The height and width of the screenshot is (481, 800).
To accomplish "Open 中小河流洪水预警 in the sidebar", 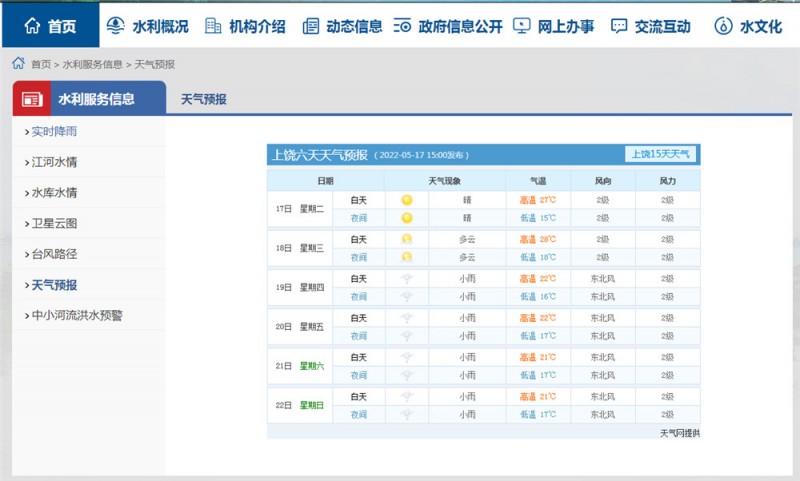I will [77, 316].
